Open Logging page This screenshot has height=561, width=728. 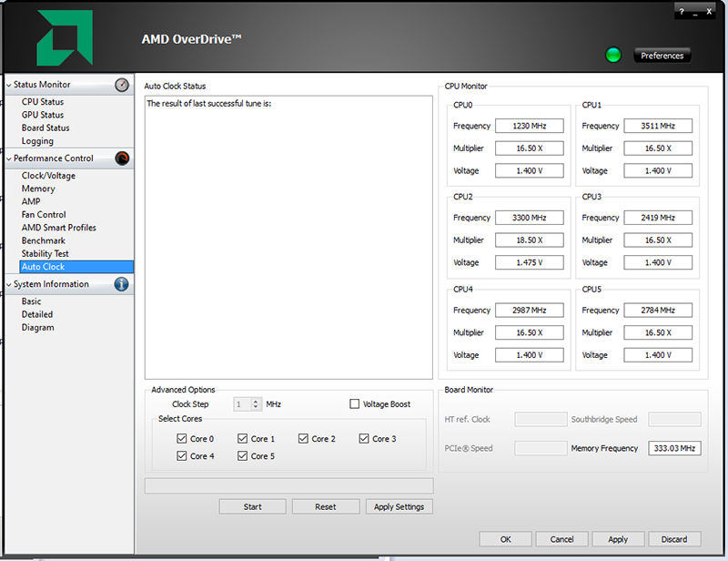[x=37, y=141]
